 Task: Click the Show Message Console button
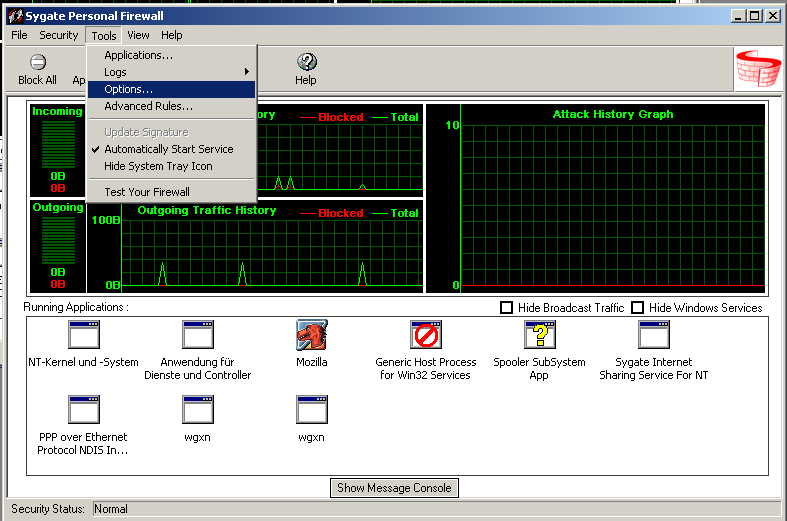click(394, 488)
